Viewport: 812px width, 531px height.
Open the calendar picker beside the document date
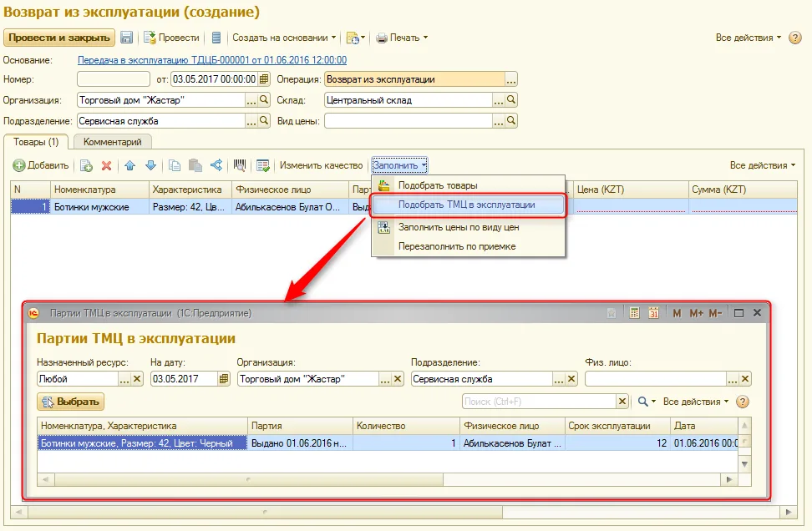(264, 79)
